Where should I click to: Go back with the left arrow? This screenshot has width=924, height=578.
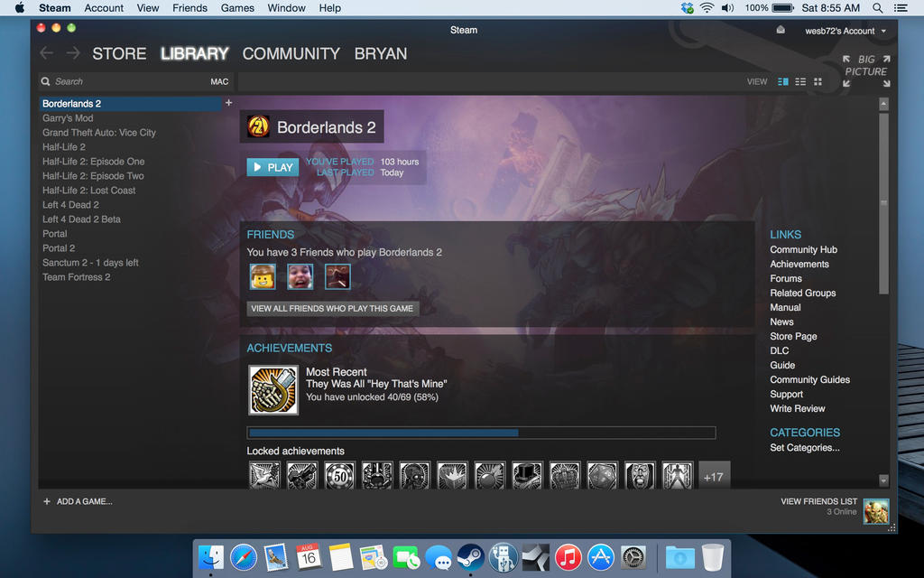[x=47, y=53]
